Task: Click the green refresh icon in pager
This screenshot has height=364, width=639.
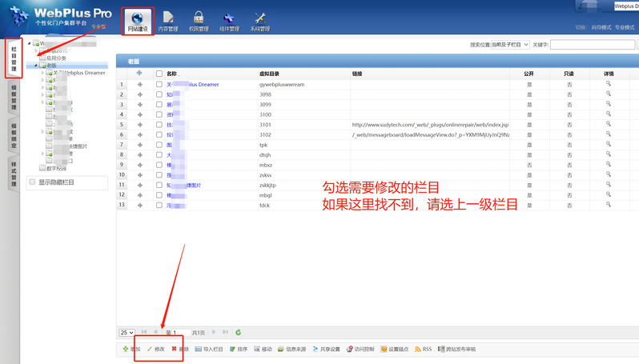Action: pyautogui.click(x=239, y=332)
